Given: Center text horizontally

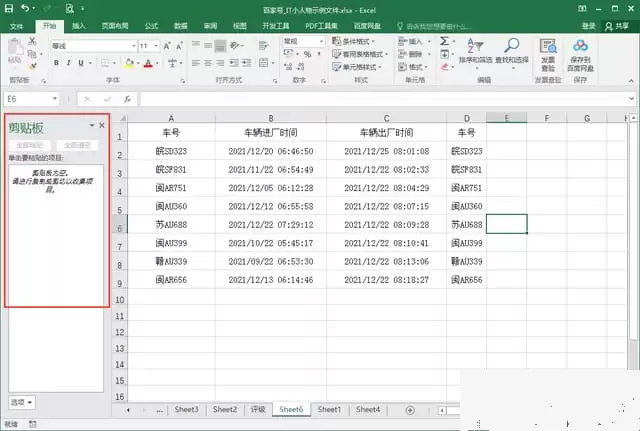Looking at the screenshot, I should pos(208,63).
